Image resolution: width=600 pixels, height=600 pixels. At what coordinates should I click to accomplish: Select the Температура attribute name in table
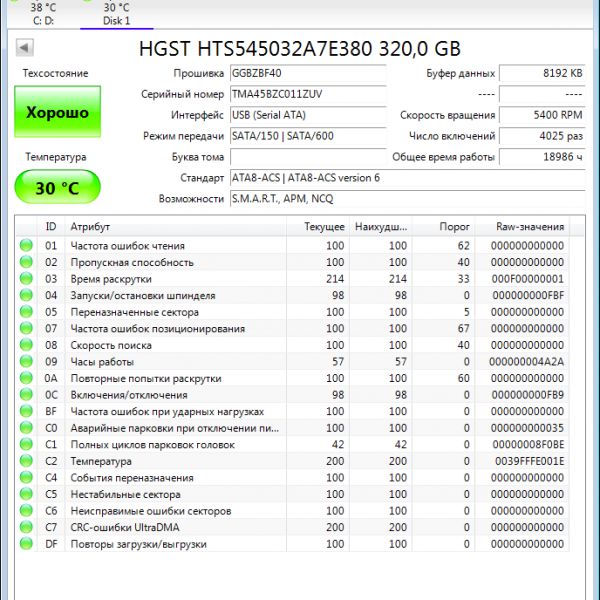101,461
